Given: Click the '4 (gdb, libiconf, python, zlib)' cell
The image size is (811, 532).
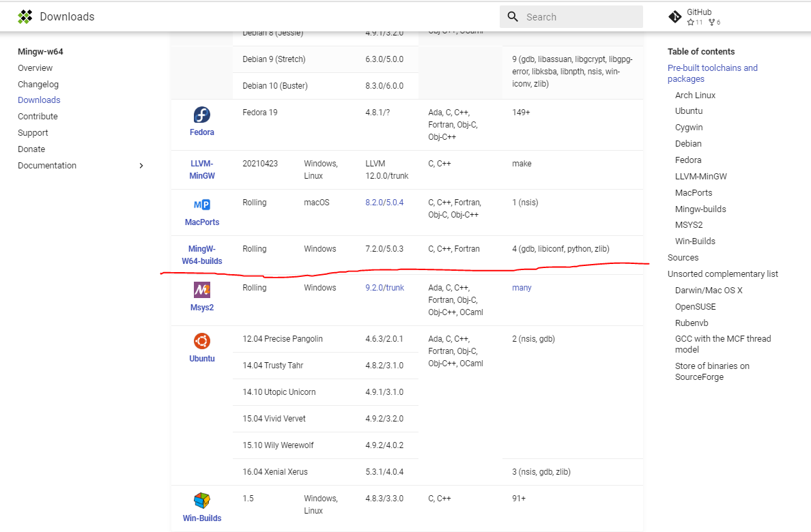Looking at the screenshot, I should click(x=560, y=249).
